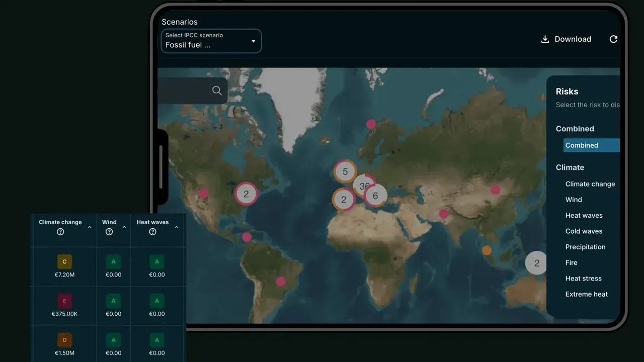The width and height of the screenshot is (644, 362).
Task: Click the orange marker in Southeast Asia
Action: 487,250
